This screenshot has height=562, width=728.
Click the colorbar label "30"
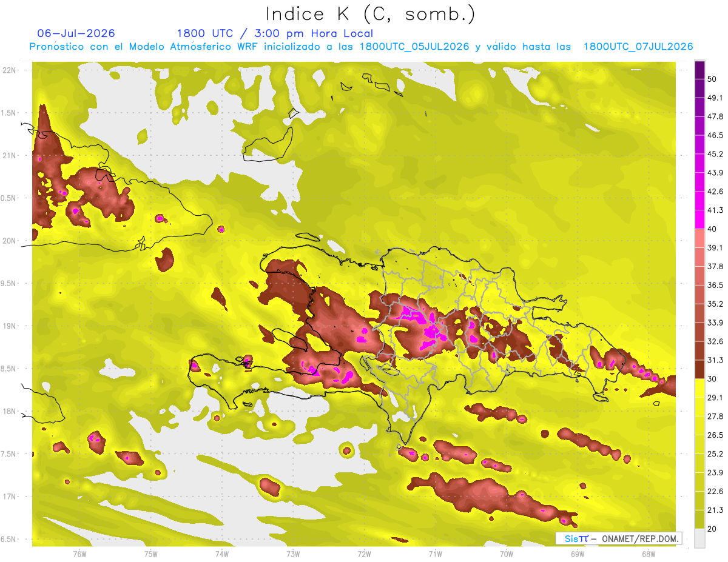point(712,379)
